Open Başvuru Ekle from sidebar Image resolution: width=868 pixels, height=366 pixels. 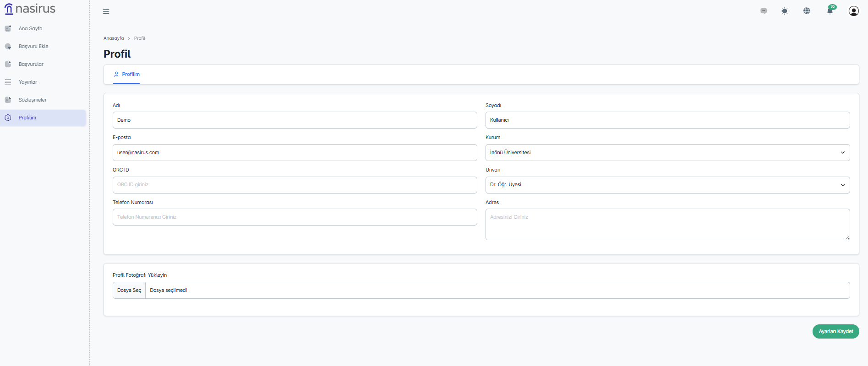(33, 46)
